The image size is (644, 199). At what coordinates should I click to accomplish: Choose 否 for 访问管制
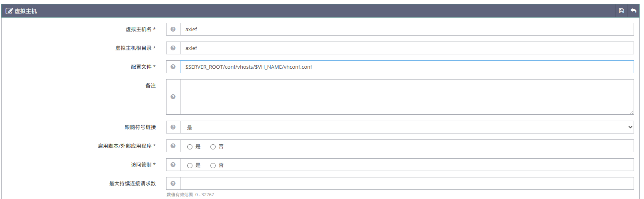point(213,165)
